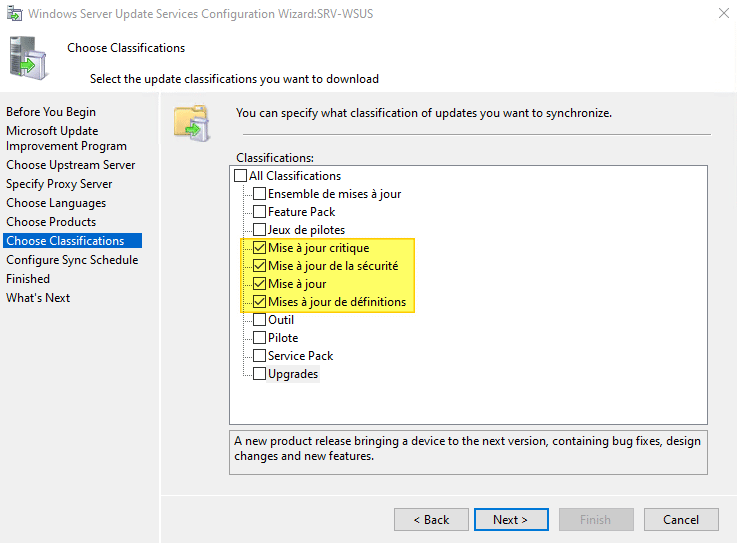Open the Specify Proxy Server step
The height and width of the screenshot is (543, 737).
click(x=59, y=184)
